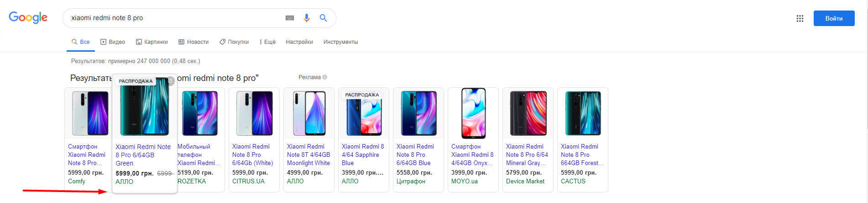Image resolution: width=868 pixels, height=203 pixels.
Task: Click the blue search magnifier button
Action: click(x=323, y=18)
